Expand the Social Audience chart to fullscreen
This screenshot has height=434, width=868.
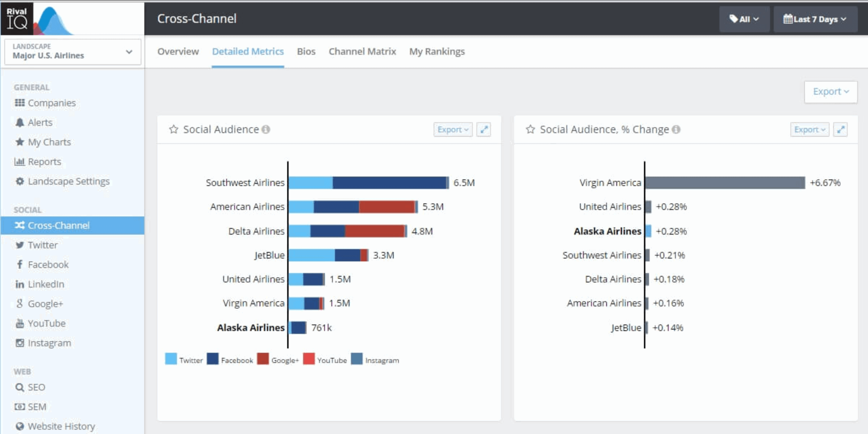point(484,129)
